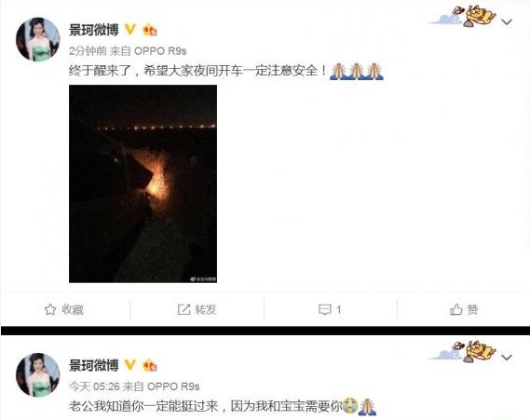Click the 转发 repost icon
Viewport: 530px width, 420px height.
(x=183, y=309)
